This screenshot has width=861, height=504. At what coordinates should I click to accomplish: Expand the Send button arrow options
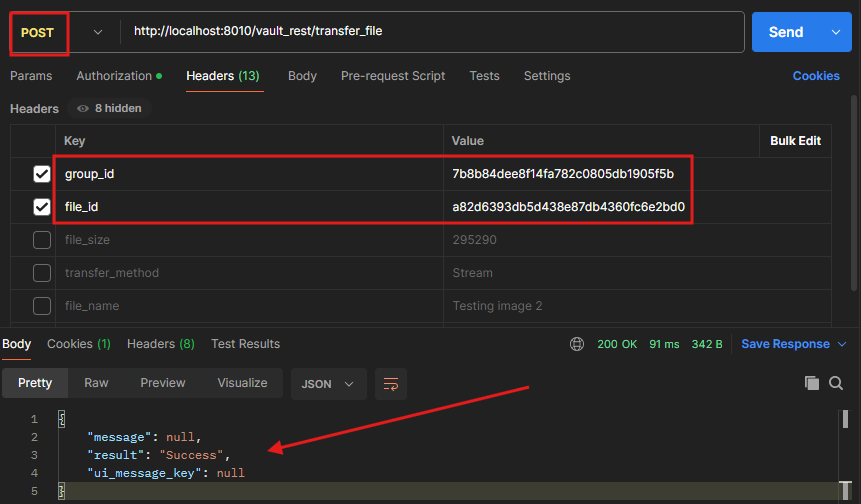pyautogui.click(x=836, y=32)
